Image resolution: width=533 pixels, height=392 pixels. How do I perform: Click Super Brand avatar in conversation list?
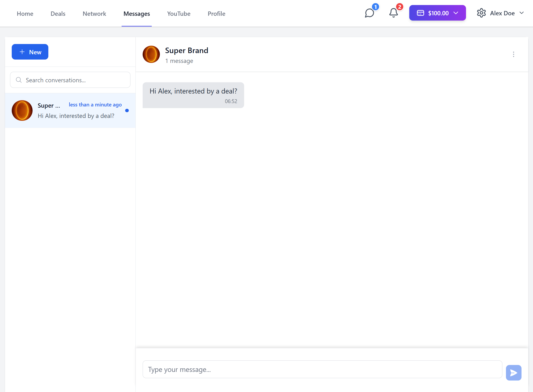(22, 110)
